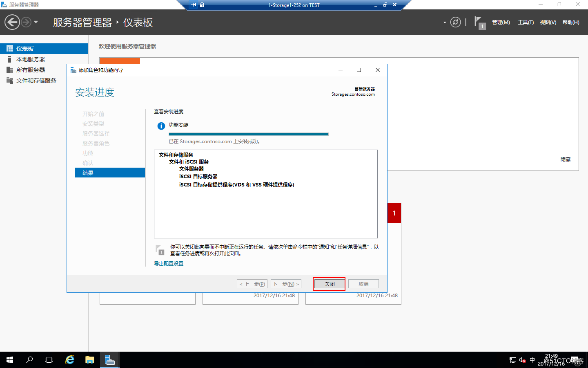Click the blue info icon beside 功能安装
Viewport: 588px width, 368px height.
tap(161, 126)
